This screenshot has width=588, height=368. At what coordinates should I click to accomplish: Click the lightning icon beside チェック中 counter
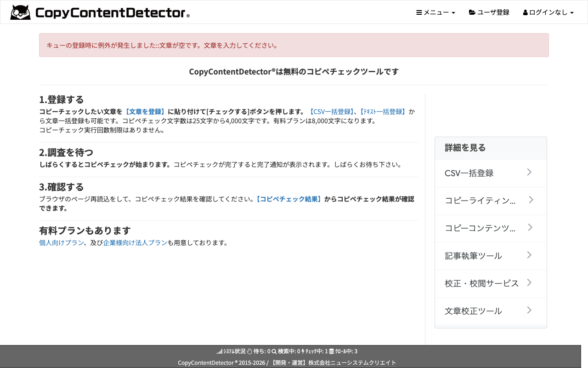click(x=302, y=351)
